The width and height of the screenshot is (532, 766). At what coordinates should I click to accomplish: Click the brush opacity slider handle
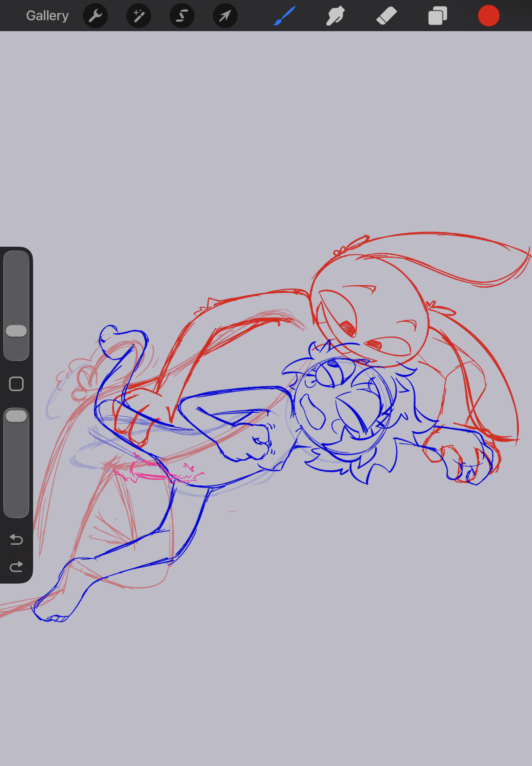click(x=16, y=416)
